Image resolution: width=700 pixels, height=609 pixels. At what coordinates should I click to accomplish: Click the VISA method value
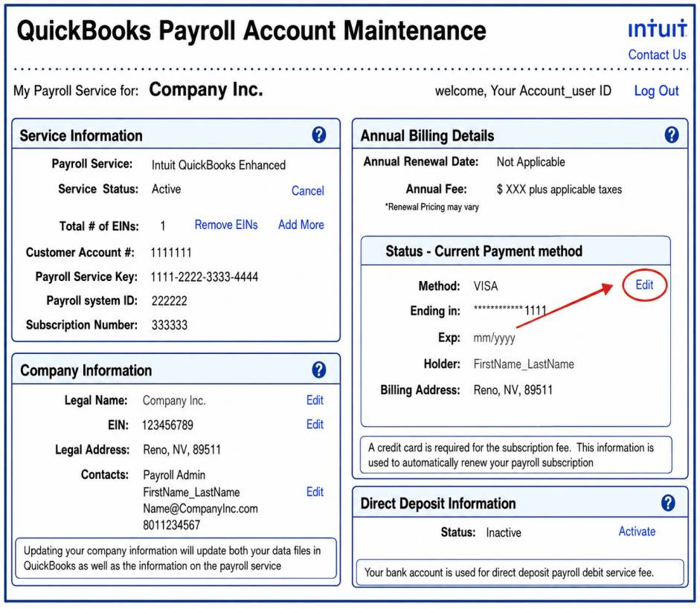click(x=486, y=286)
